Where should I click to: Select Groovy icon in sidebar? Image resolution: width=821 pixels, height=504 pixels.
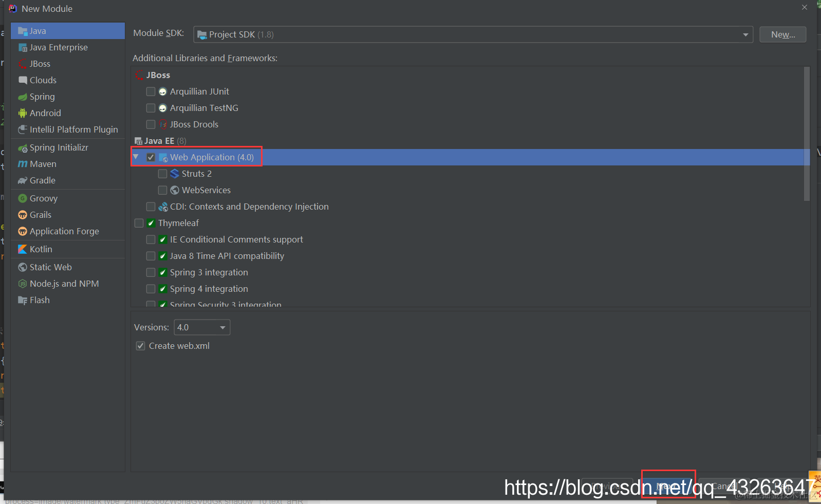tap(23, 198)
